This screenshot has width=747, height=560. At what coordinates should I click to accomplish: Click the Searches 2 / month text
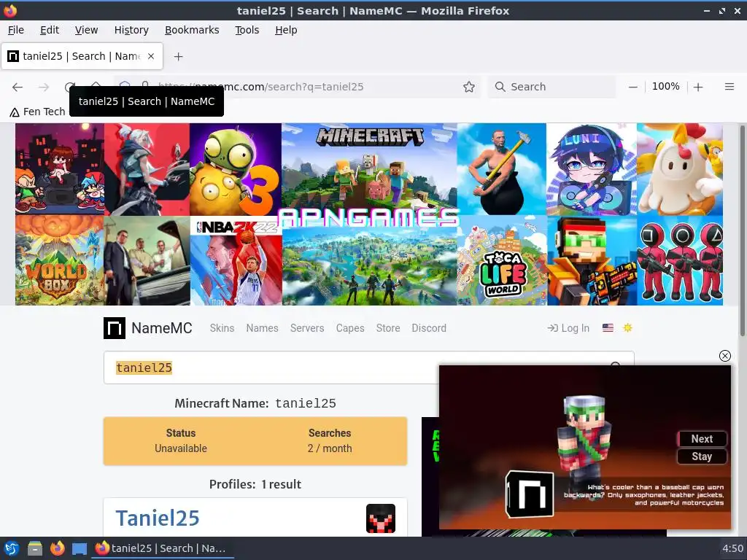330,441
